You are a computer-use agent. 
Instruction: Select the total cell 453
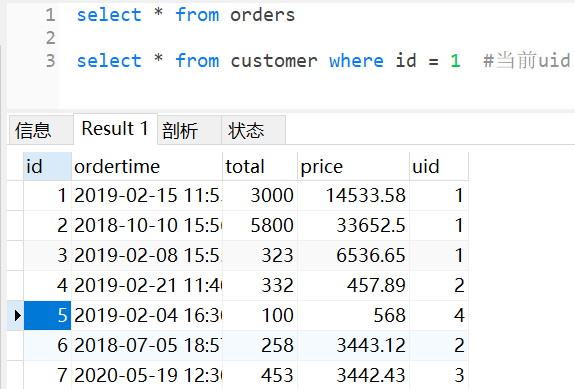(260, 375)
